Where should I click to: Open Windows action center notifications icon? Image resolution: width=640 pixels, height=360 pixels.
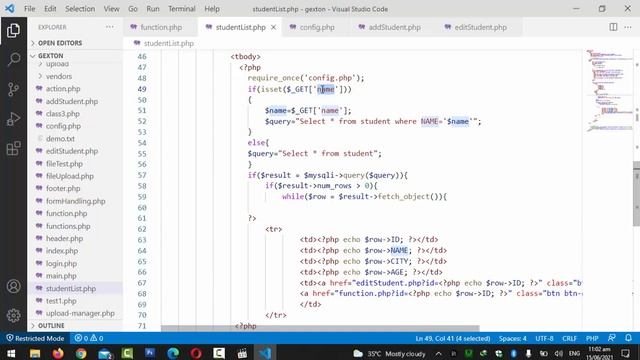626,353
